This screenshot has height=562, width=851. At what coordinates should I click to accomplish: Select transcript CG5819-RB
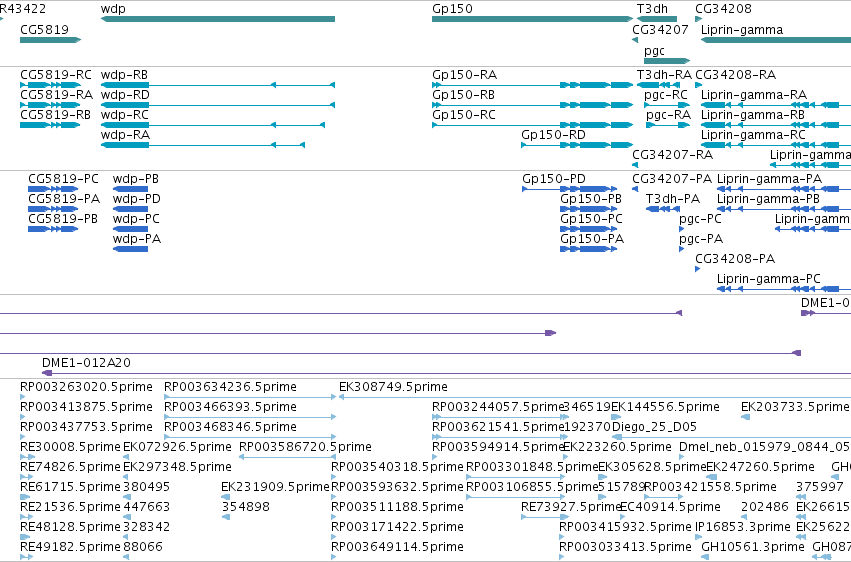[x=55, y=114]
